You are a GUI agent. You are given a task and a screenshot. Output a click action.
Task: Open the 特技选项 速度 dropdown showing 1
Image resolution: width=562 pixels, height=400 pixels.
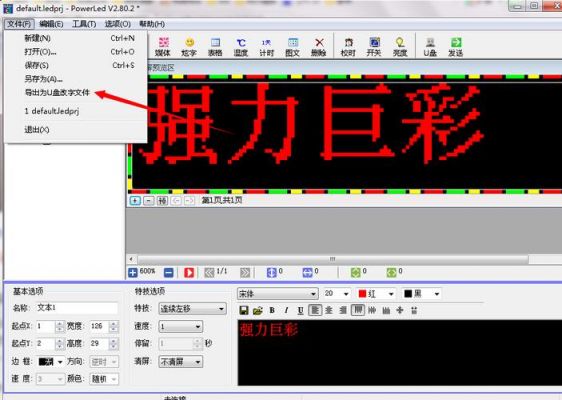(181, 327)
